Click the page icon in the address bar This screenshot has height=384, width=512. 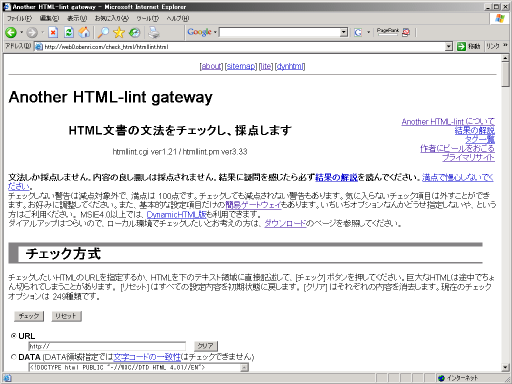39,47
